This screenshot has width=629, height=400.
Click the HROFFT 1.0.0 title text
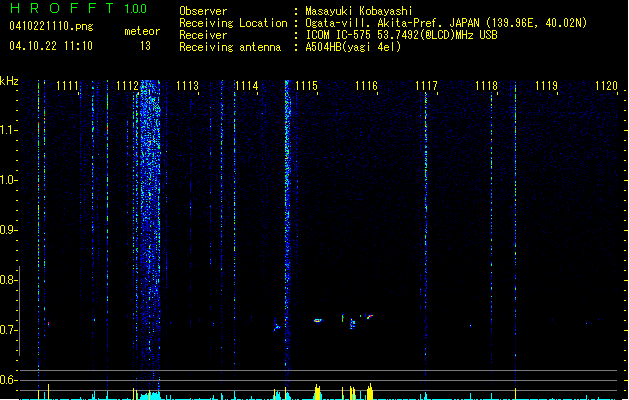(x=78, y=8)
